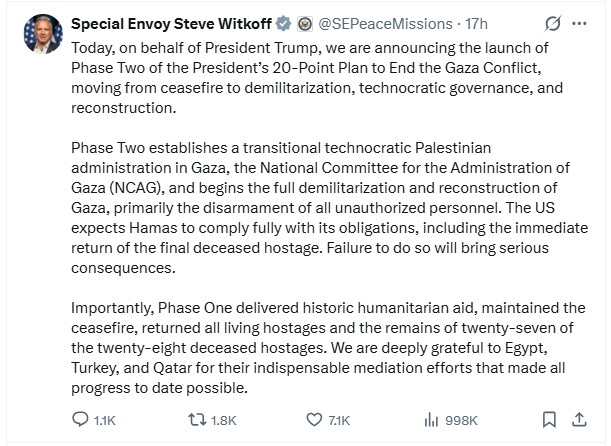The image size is (611, 446).
Task: Toggle the bookmark icon on post
Action: 549,418
